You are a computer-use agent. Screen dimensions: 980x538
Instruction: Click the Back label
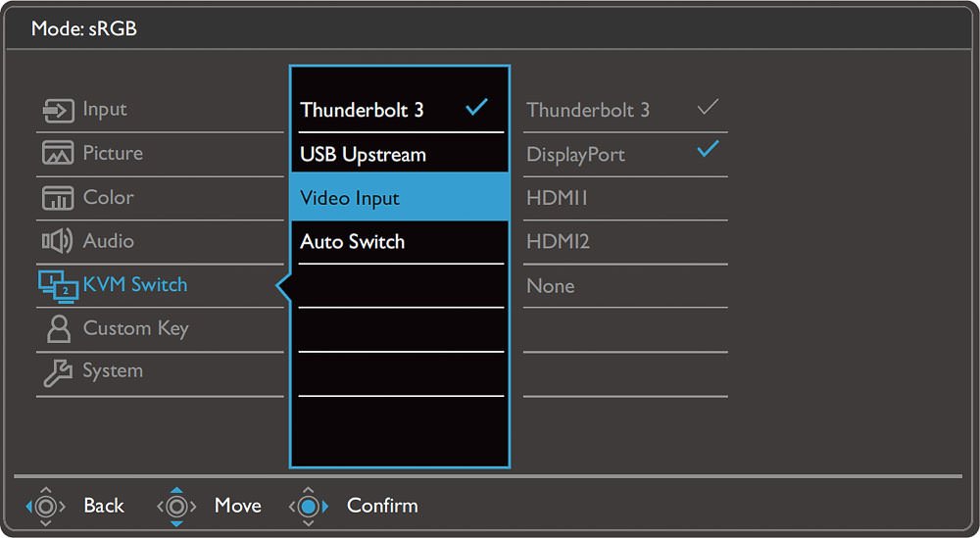104,506
